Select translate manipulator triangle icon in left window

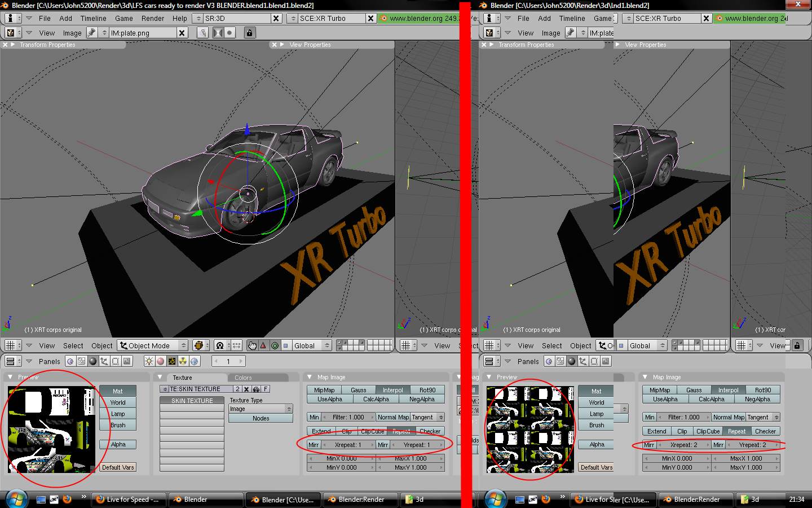263,345
